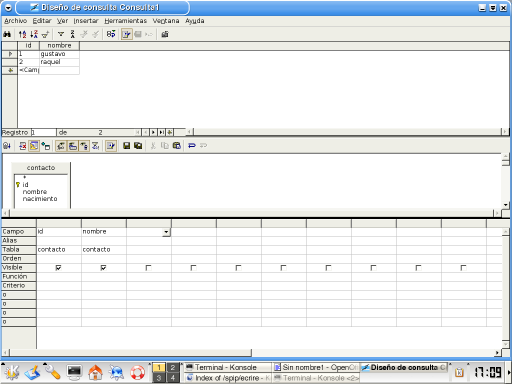
Task: Switch to Terminal - Konsole taskbar entry
Action: click(x=227, y=367)
